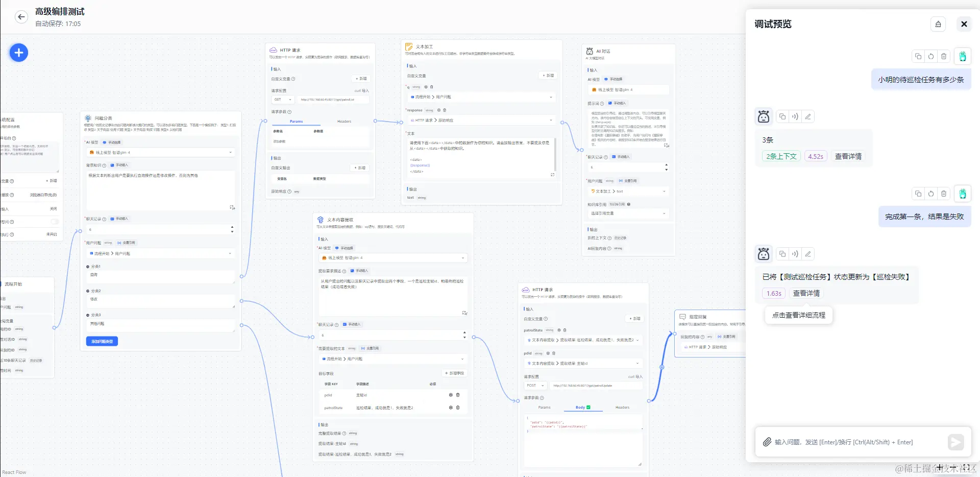Screen dimensions: 980x477
Task: Open 用户问题 dropdown in AI 对话 node
Action: click(628, 192)
